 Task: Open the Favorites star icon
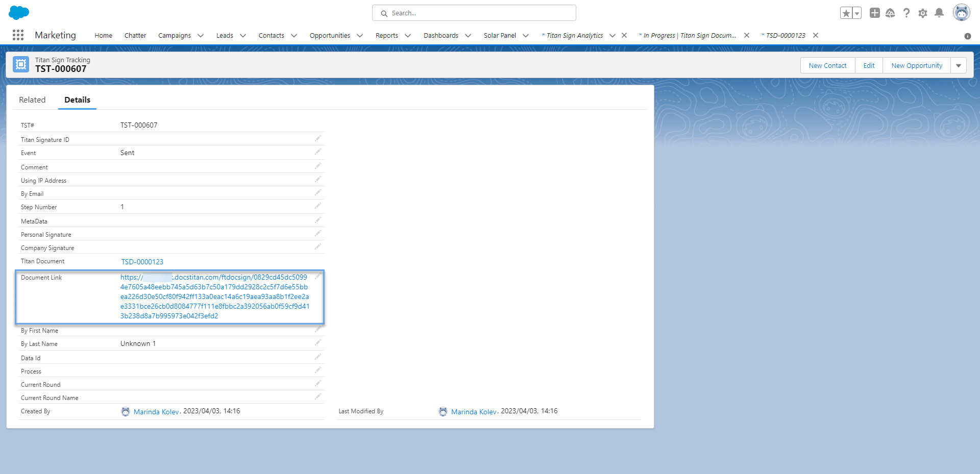(846, 13)
